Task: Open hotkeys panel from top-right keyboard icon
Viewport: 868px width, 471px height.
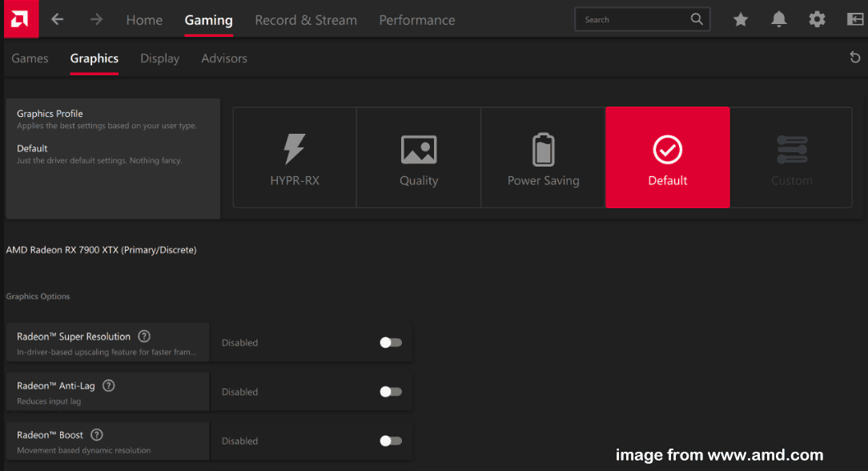Action: [x=852, y=19]
